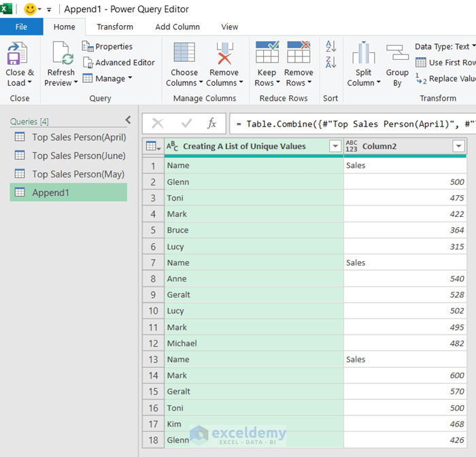Click the fx add step icon
476x457 pixels.
point(212,124)
